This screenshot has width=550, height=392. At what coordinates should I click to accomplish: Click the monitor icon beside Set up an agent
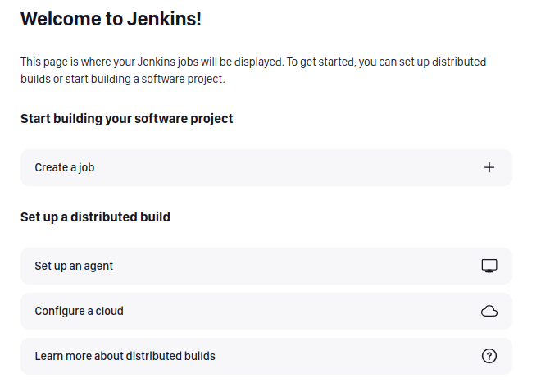coord(489,266)
